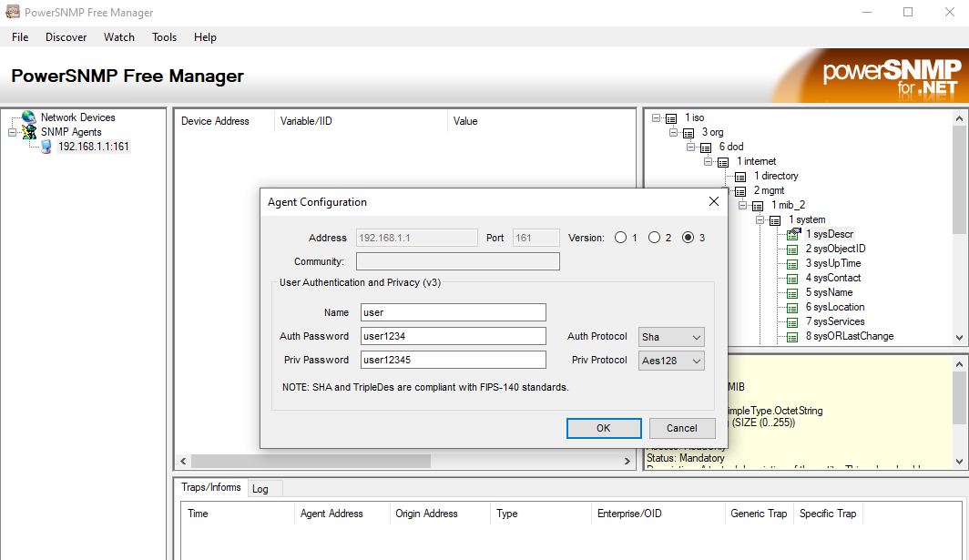The height and width of the screenshot is (560, 969).
Task: Collapse the SNMP Agents tree node
Action: tap(12, 132)
